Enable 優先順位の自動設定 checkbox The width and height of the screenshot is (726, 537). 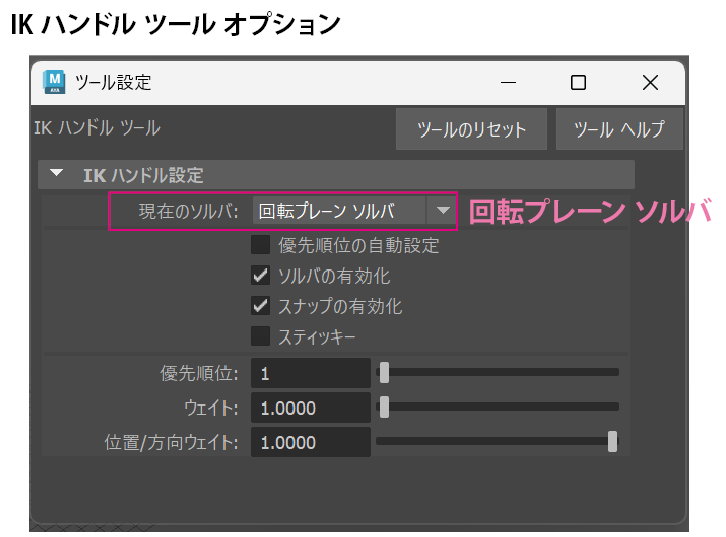[x=261, y=244]
